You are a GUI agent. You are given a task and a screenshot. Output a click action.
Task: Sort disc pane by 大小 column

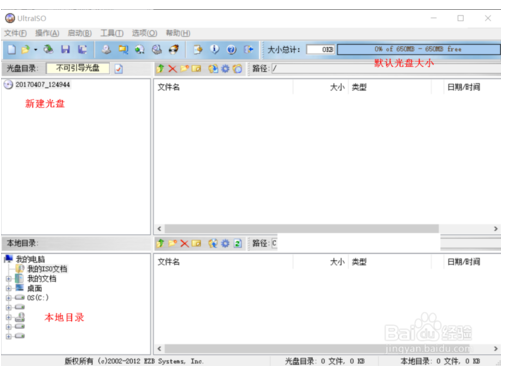click(x=337, y=87)
